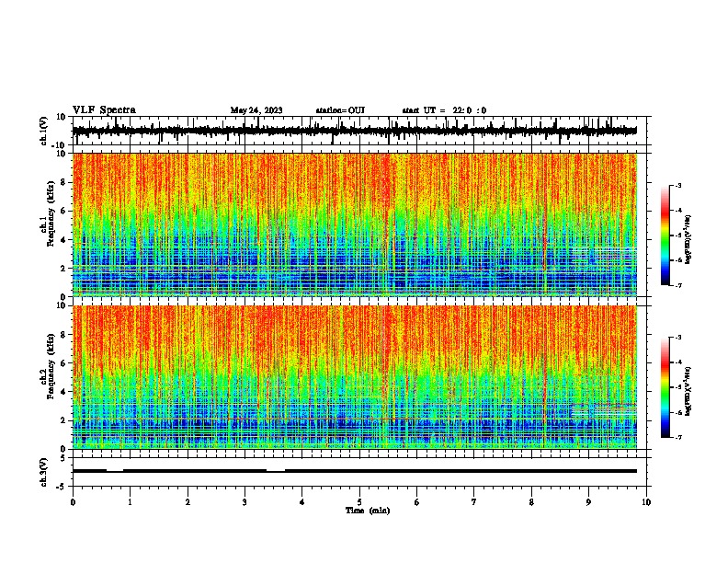Click the "2" tick on the time axis
Image resolution: width=728 pixels, height=563 pixels.
click(x=188, y=502)
